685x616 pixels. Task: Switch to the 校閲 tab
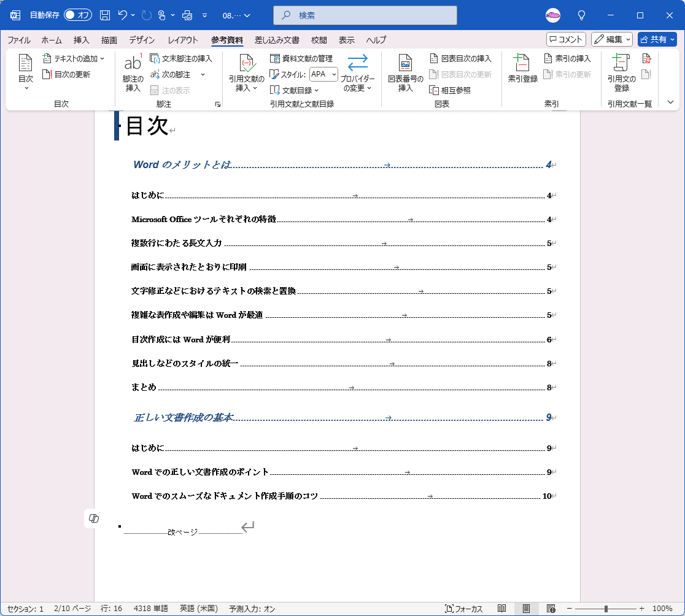pyautogui.click(x=319, y=40)
